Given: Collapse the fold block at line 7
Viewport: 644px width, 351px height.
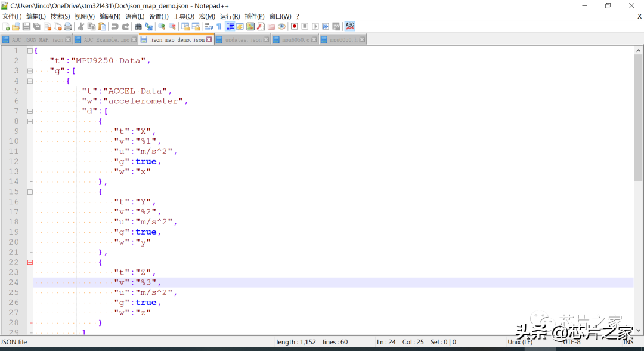Looking at the screenshot, I should (x=30, y=111).
